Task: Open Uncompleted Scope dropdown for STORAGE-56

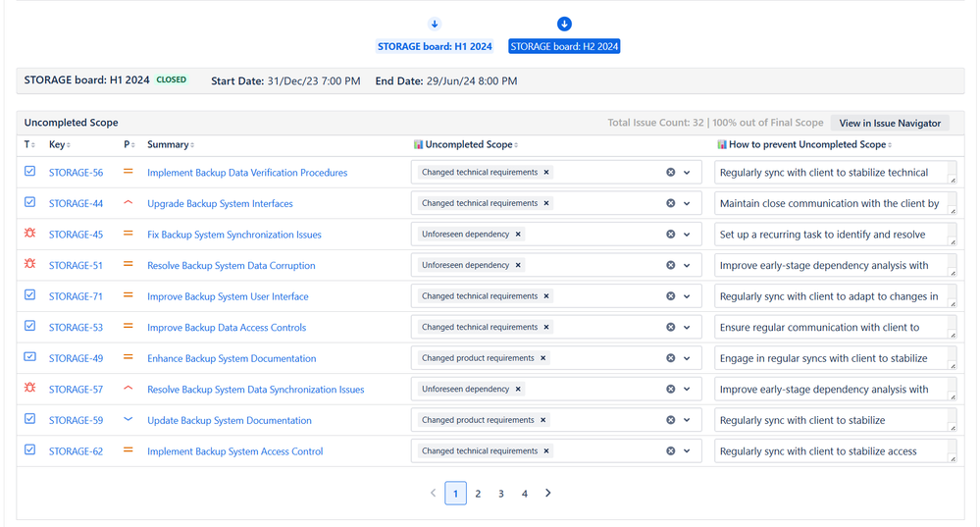Action: pos(687,173)
